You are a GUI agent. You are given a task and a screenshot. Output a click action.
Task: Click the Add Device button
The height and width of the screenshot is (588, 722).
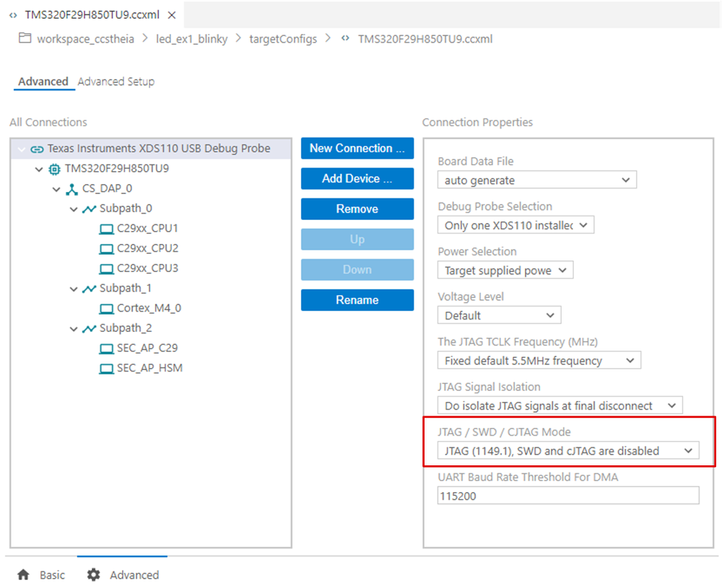click(357, 179)
